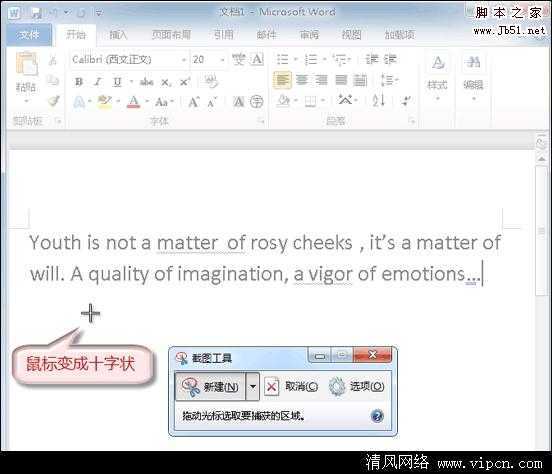Switch to the Mailings (邮件) tab
This screenshot has height=474, width=552.
coord(266,35)
